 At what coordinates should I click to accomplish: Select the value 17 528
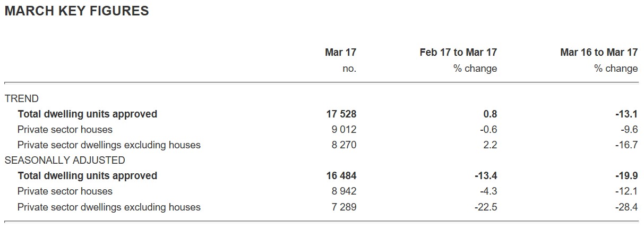click(x=341, y=114)
